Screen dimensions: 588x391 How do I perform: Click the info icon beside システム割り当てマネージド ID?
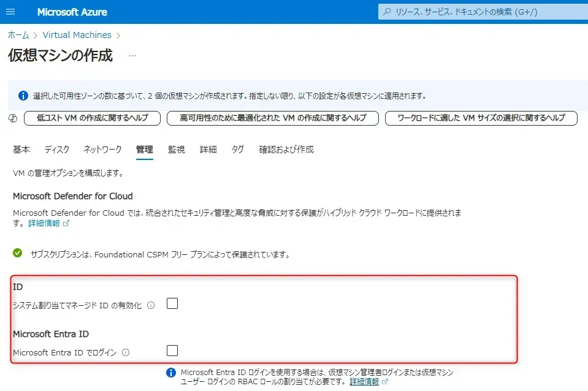151,305
